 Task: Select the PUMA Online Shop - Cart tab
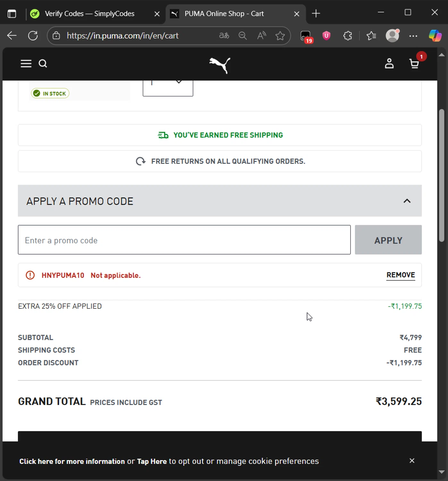pos(224,14)
